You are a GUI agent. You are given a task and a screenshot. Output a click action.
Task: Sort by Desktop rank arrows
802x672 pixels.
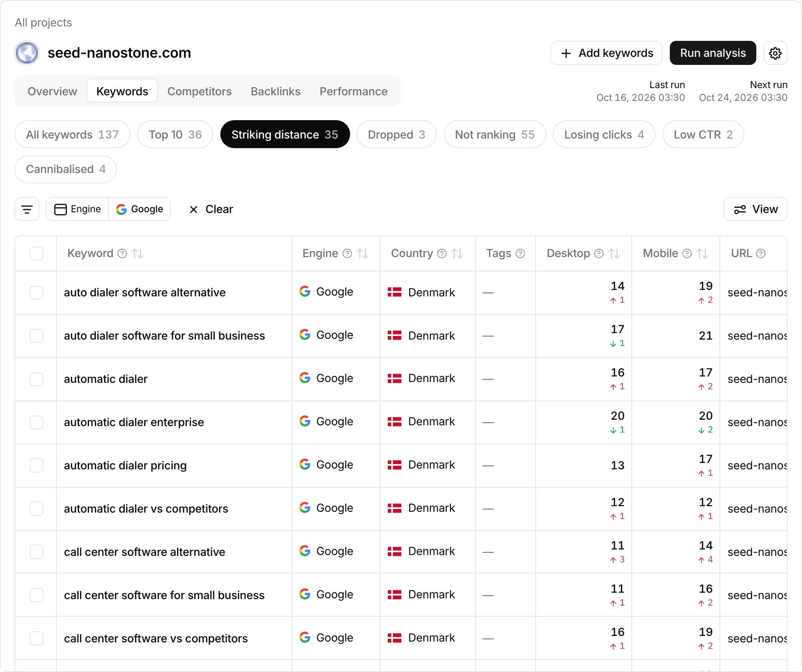click(x=615, y=254)
